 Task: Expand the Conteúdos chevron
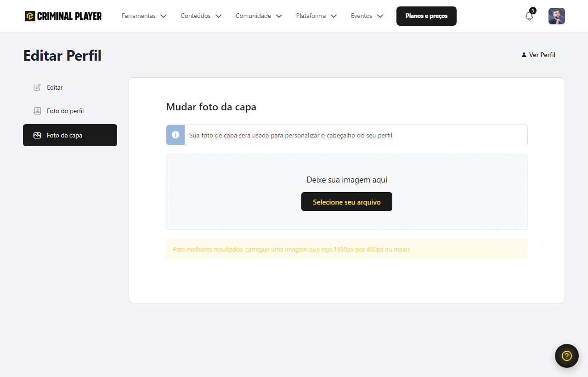(x=219, y=16)
